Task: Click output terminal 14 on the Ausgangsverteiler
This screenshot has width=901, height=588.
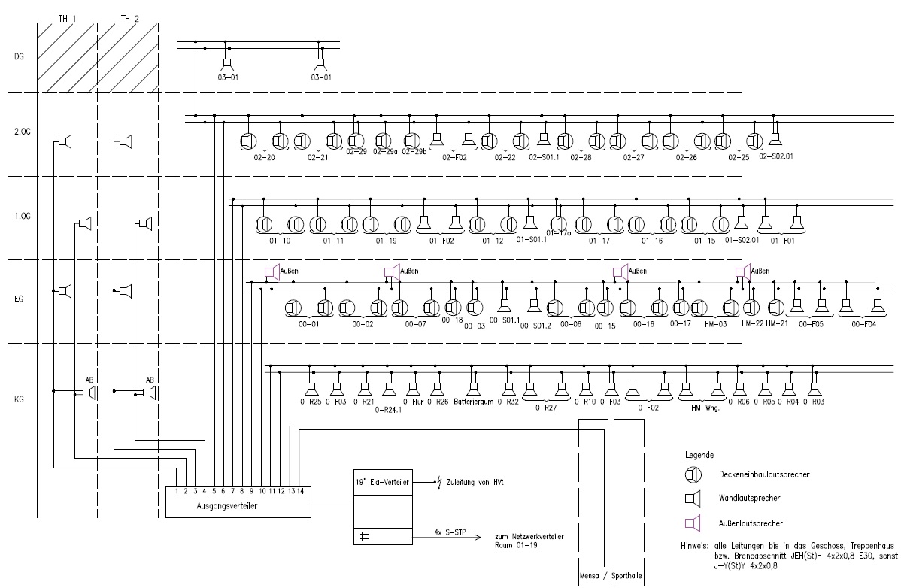Action: [x=301, y=489]
